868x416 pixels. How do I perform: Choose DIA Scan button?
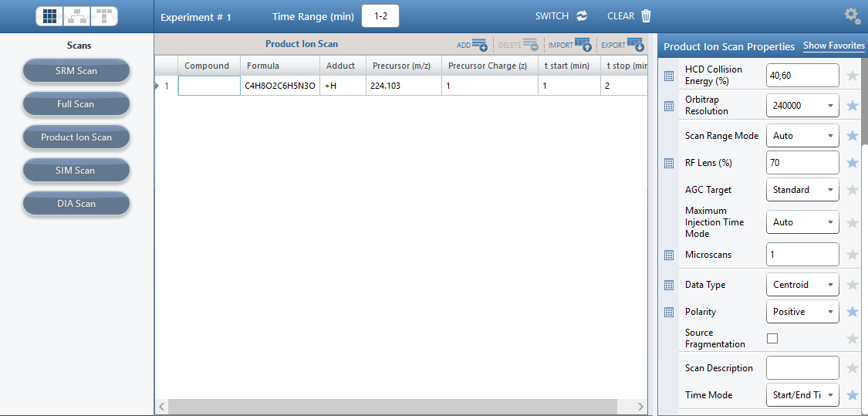click(76, 204)
